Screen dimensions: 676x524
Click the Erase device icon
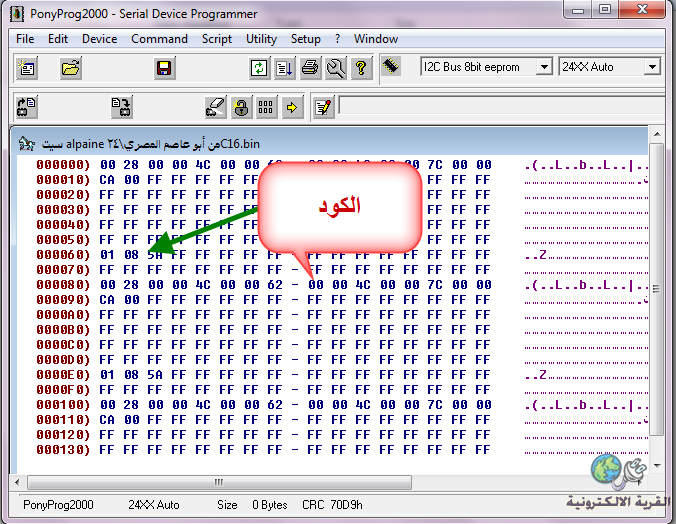tap(215, 107)
